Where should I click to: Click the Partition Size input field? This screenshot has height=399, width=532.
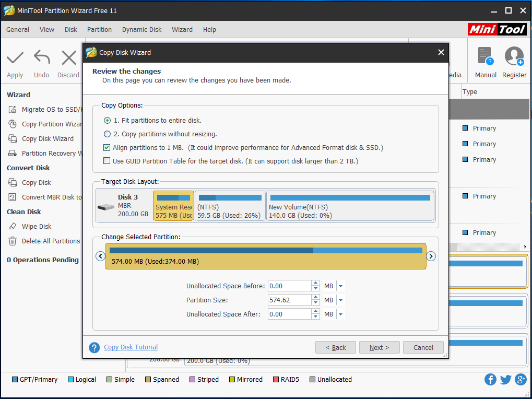coord(289,300)
